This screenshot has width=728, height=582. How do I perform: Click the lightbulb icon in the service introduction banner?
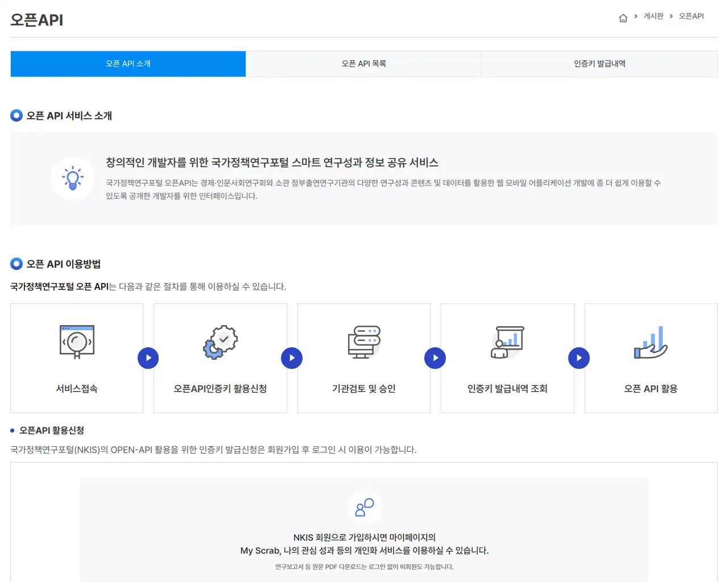click(73, 178)
